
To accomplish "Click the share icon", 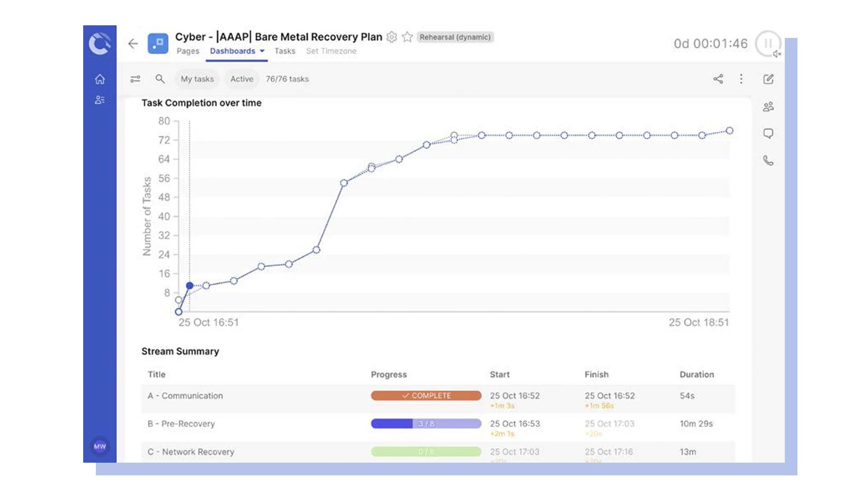I will 718,79.
